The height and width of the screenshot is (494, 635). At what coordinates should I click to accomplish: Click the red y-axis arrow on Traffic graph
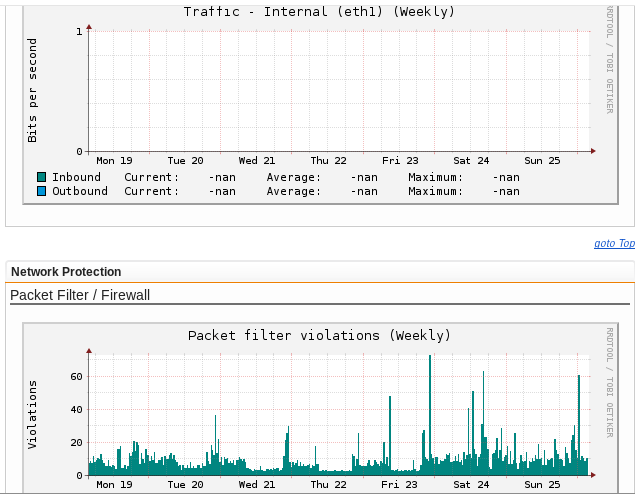click(x=89, y=26)
